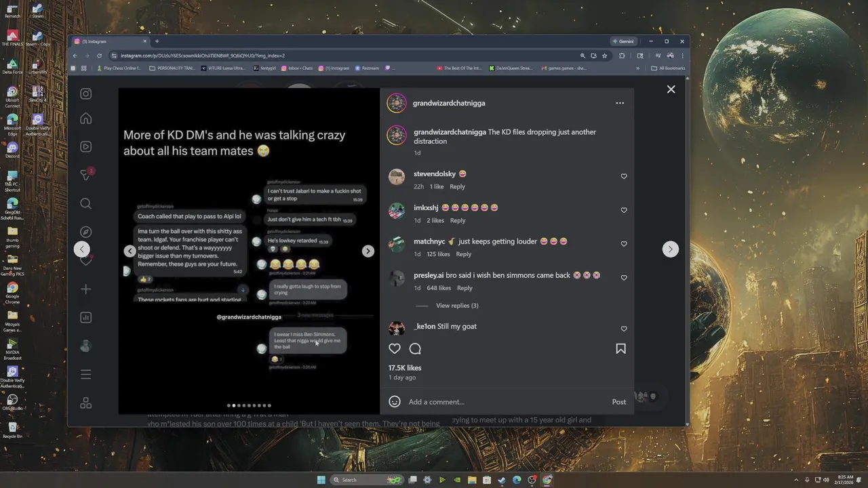View 17.5K likes list
This screenshot has height=488, width=868.
pos(405,367)
